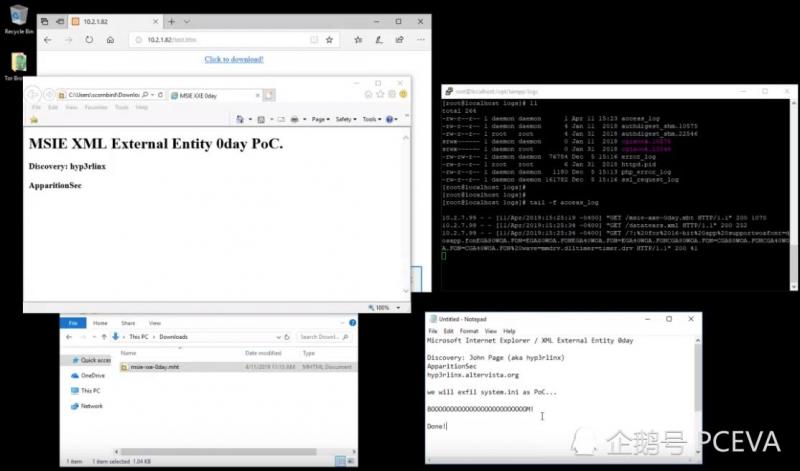Add page to favorites in Edge address bar
This screenshot has height=471, width=800.
[x=330, y=40]
